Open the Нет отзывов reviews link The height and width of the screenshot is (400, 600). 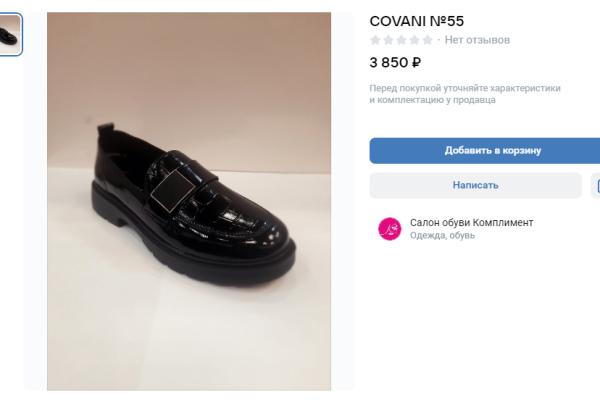(477, 40)
